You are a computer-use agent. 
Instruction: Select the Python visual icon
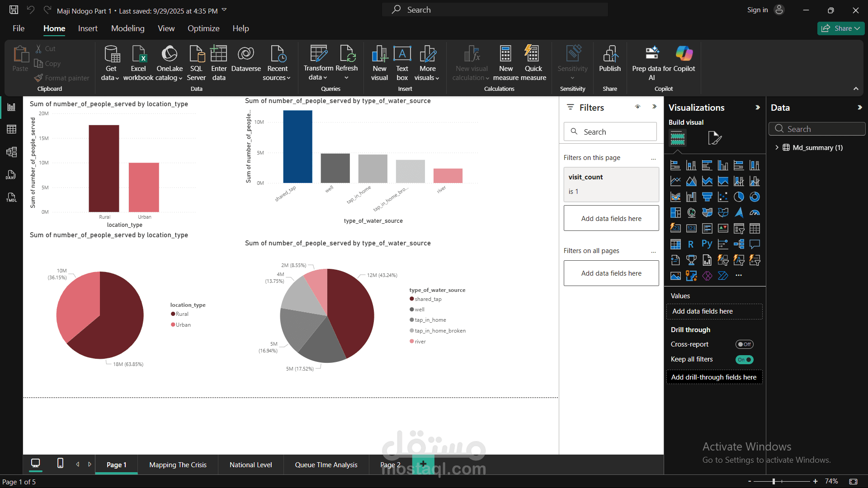pyautogui.click(x=707, y=244)
